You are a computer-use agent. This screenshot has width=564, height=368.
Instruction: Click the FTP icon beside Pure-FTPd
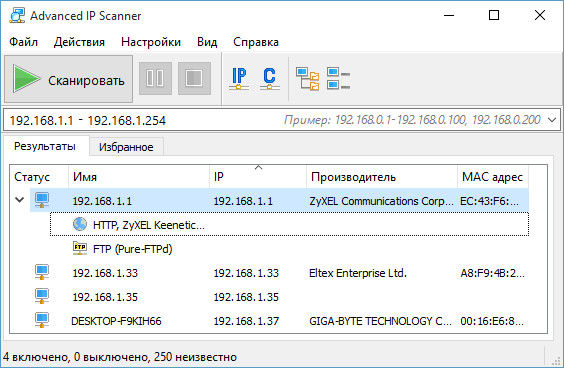tap(80, 248)
